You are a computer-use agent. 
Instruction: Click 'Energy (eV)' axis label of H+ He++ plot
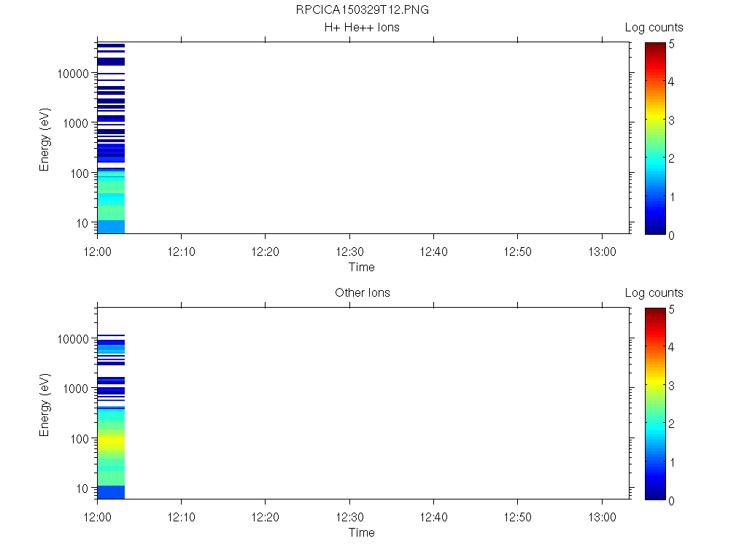click(x=44, y=139)
